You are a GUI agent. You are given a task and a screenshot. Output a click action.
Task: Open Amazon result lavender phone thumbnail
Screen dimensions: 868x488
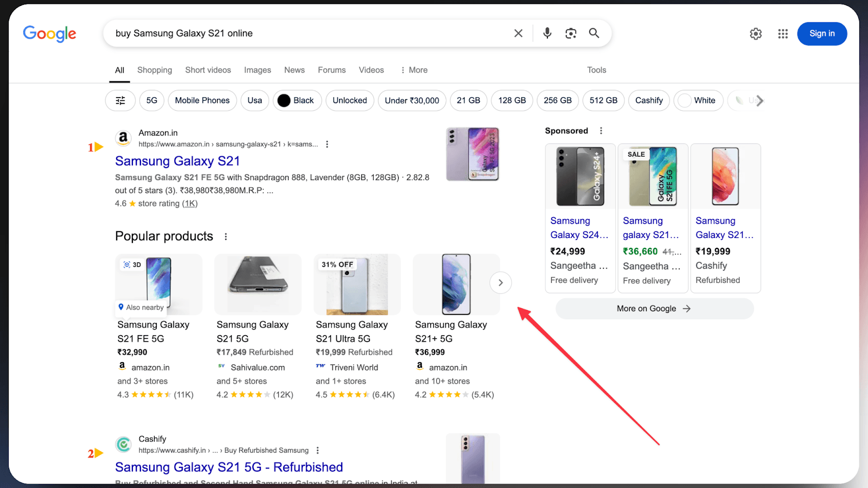[473, 155]
